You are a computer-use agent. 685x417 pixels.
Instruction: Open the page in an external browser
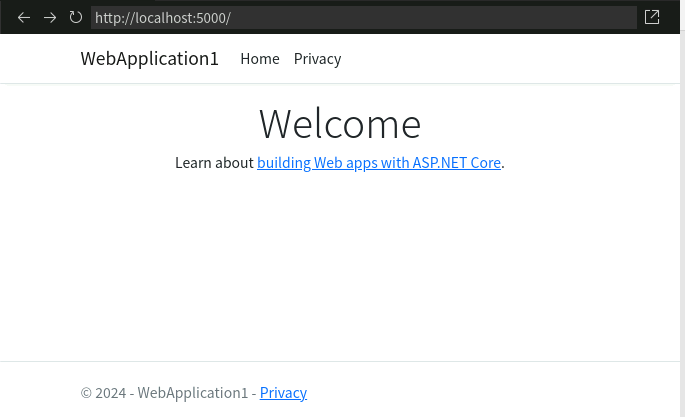652,17
